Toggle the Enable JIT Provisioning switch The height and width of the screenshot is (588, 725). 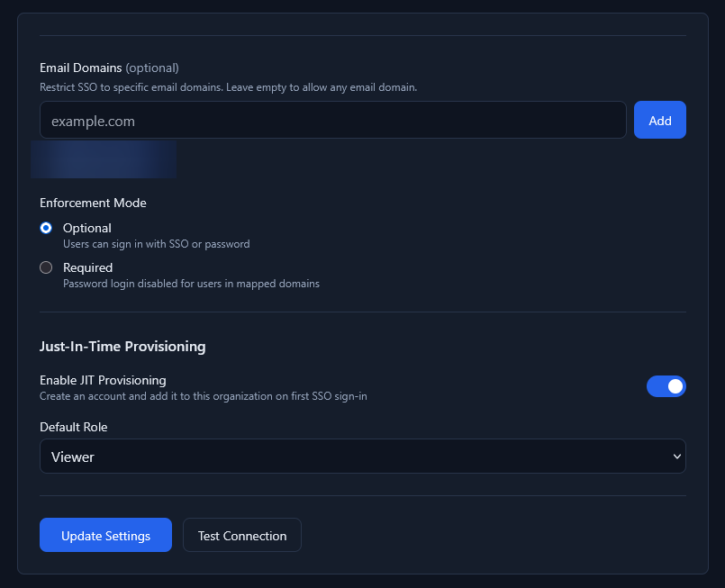point(666,386)
